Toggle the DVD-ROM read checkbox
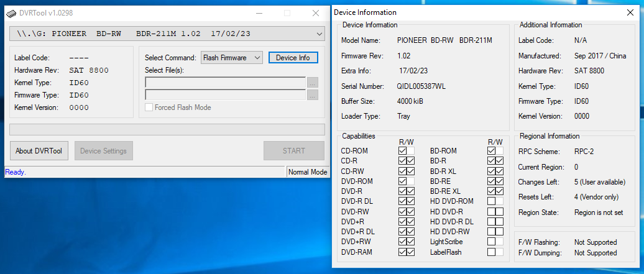The image size is (644, 274). pos(402,181)
